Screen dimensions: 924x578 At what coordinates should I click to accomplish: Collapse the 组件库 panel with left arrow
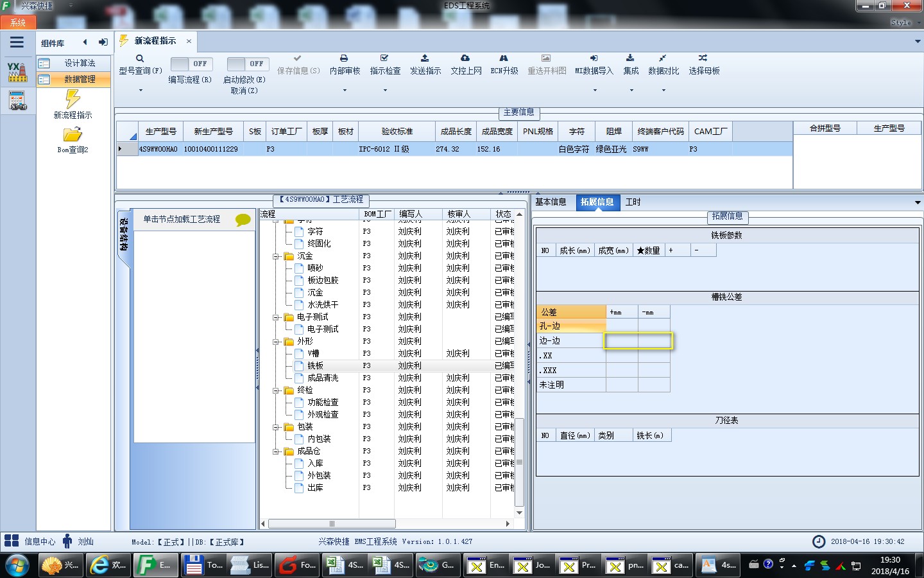click(85, 42)
